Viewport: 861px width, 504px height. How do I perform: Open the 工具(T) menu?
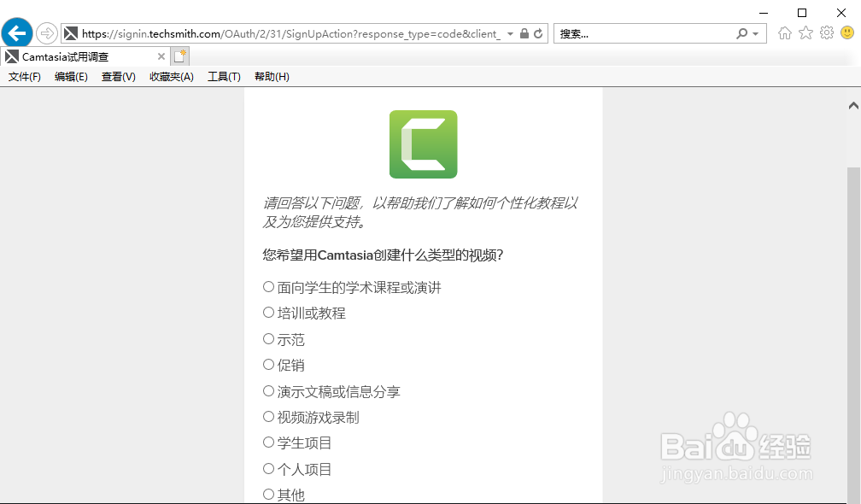tap(224, 77)
